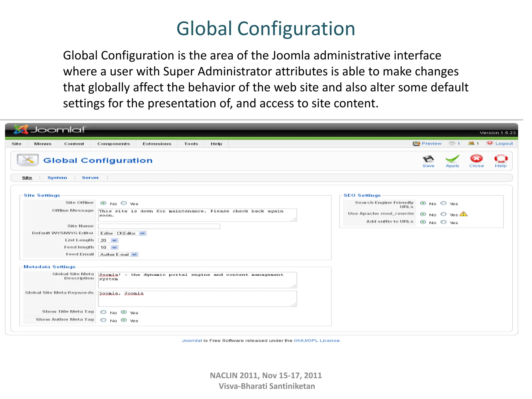
Task: Set Site Offline to No
Action: pyautogui.click(x=103, y=203)
